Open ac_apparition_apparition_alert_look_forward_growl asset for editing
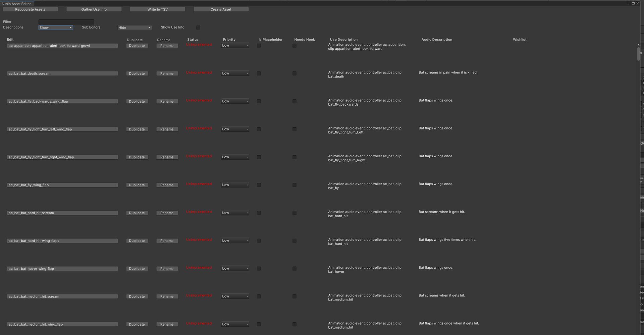The width and height of the screenshot is (644, 335). 62,46
